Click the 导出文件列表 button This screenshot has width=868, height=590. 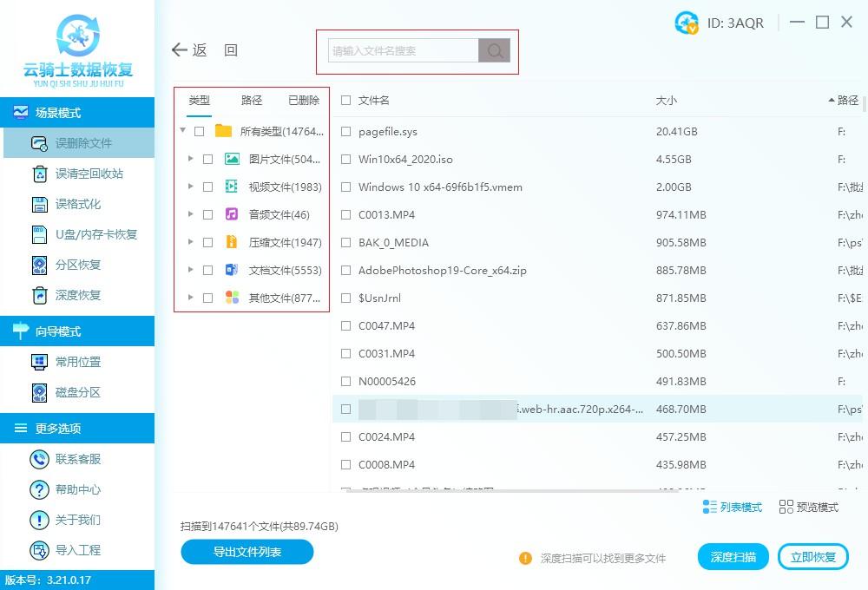tap(247, 552)
